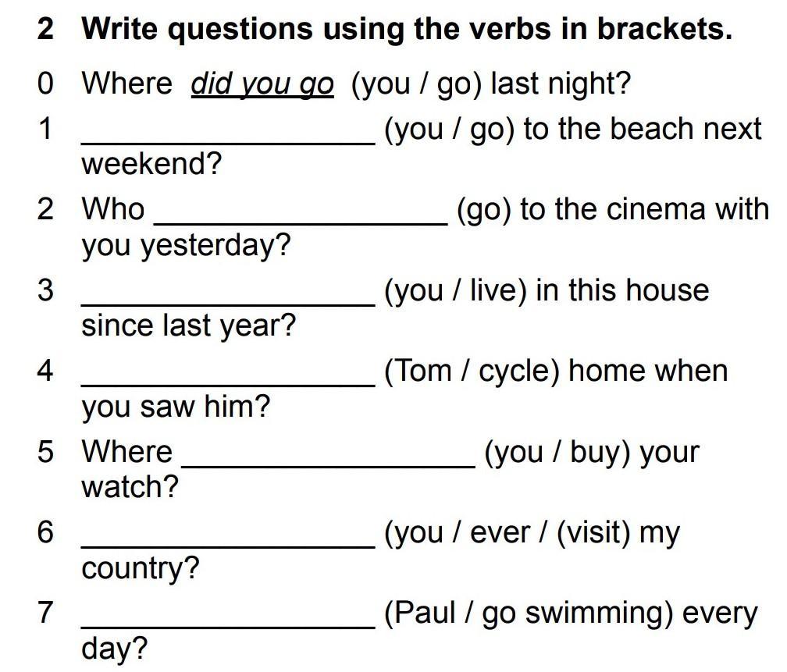
Task: Click the word 'country?' in question 6
Action: [x=141, y=569]
